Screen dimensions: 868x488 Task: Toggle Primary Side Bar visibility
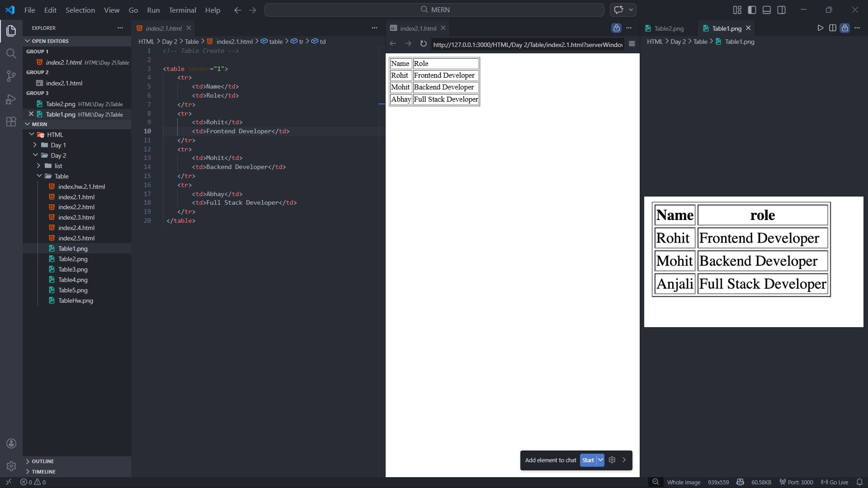click(752, 10)
